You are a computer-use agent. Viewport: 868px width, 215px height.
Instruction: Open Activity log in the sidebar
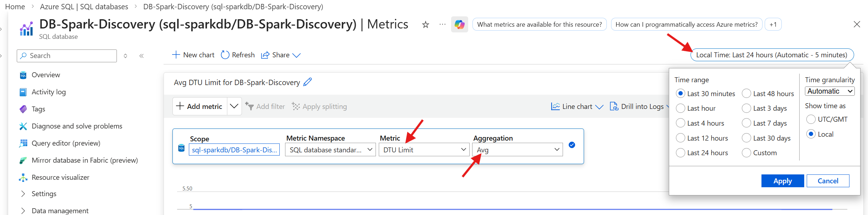pos(49,92)
